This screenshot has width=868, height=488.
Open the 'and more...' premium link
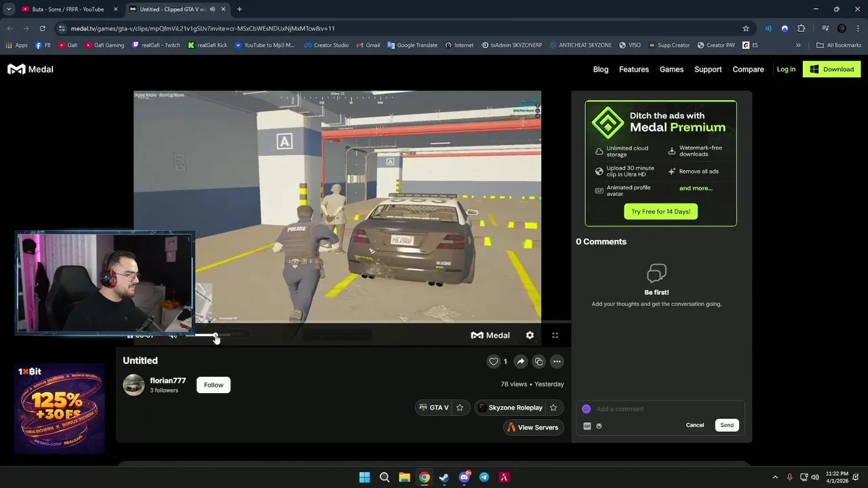click(x=696, y=188)
